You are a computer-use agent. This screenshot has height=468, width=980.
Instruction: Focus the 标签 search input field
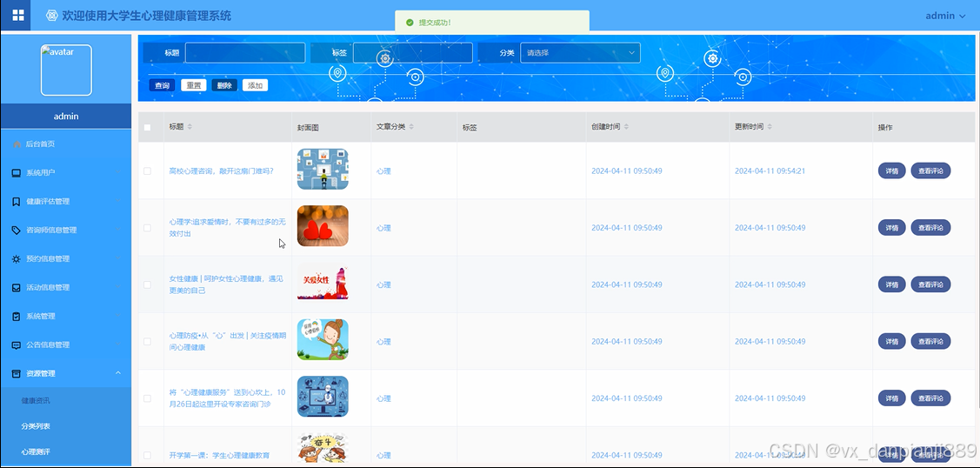412,53
